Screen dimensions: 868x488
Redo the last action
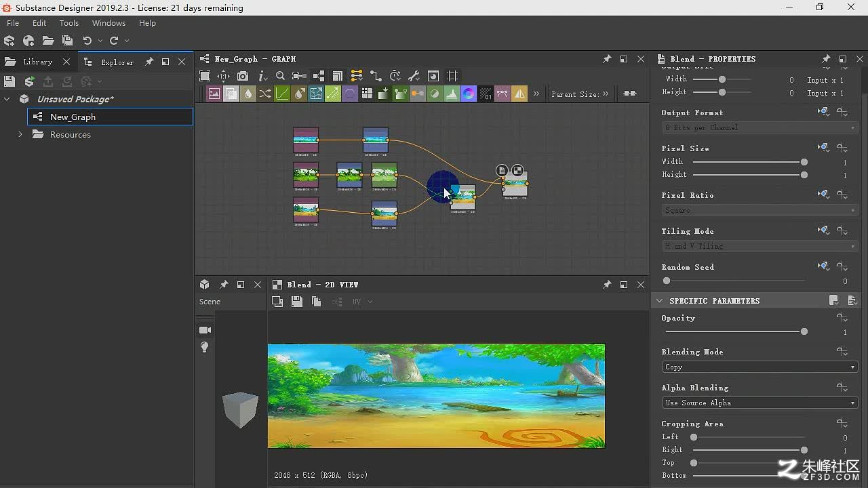click(114, 41)
